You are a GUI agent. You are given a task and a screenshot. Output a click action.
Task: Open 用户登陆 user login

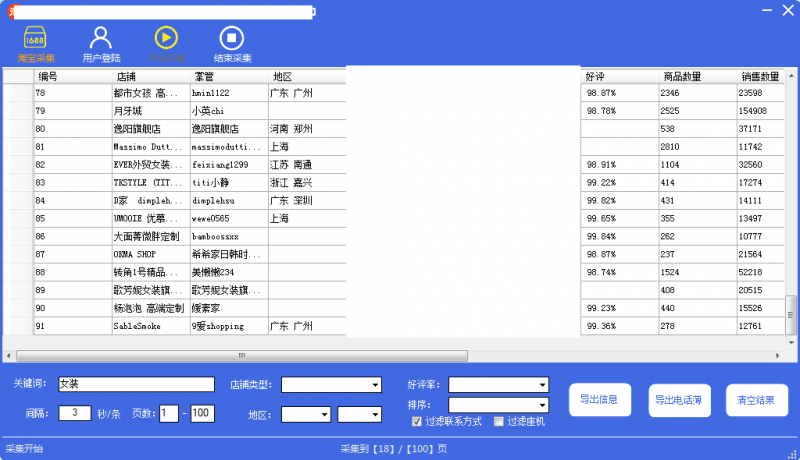click(100, 44)
